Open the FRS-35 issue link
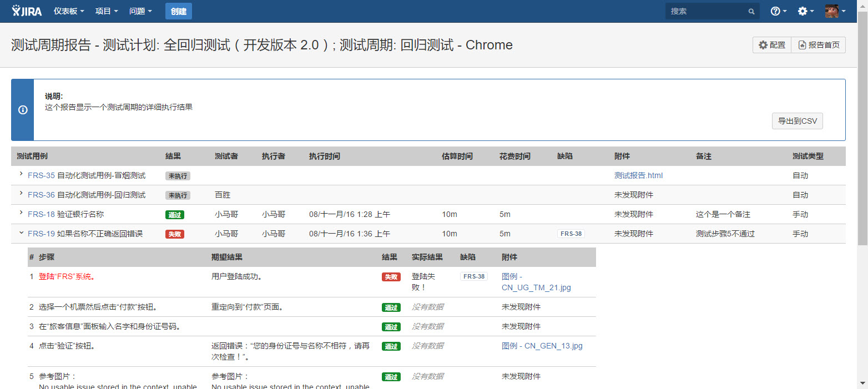 (x=41, y=175)
